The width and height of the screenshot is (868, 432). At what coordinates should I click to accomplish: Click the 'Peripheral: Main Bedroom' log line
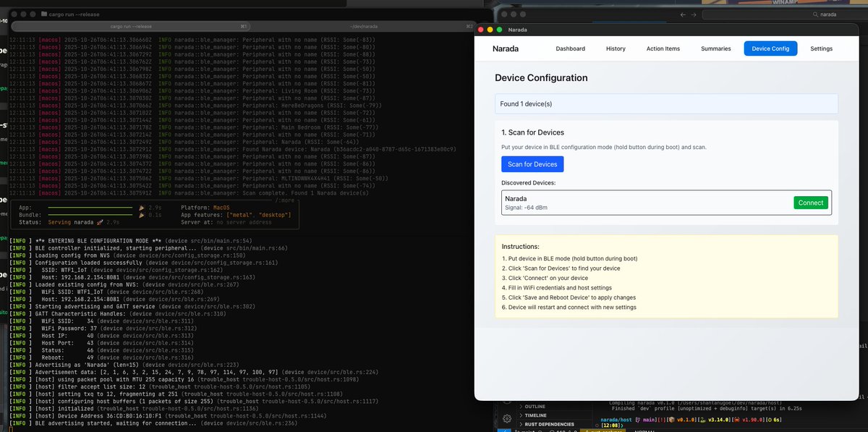193,127
